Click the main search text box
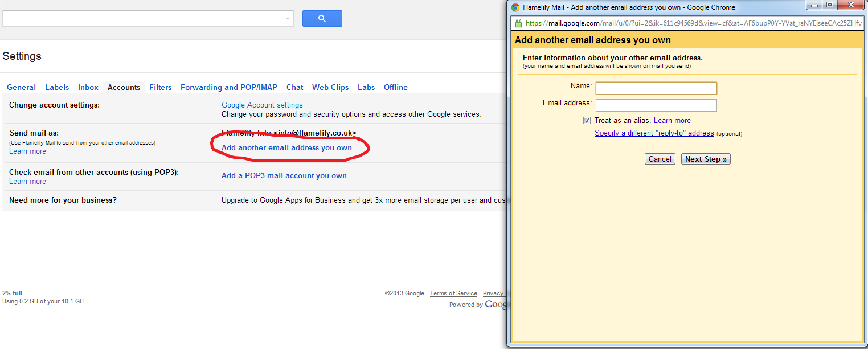Screen dimensions: 868x349 coord(142,19)
